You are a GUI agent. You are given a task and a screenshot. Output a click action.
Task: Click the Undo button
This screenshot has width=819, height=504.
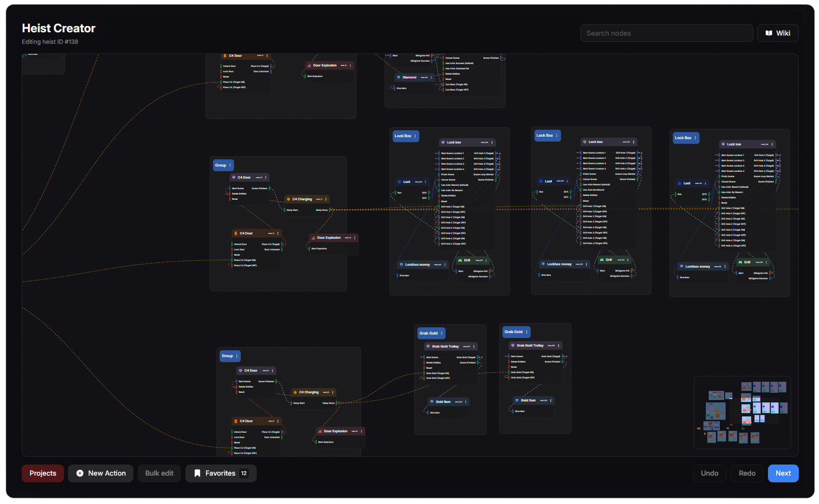coord(710,473)
